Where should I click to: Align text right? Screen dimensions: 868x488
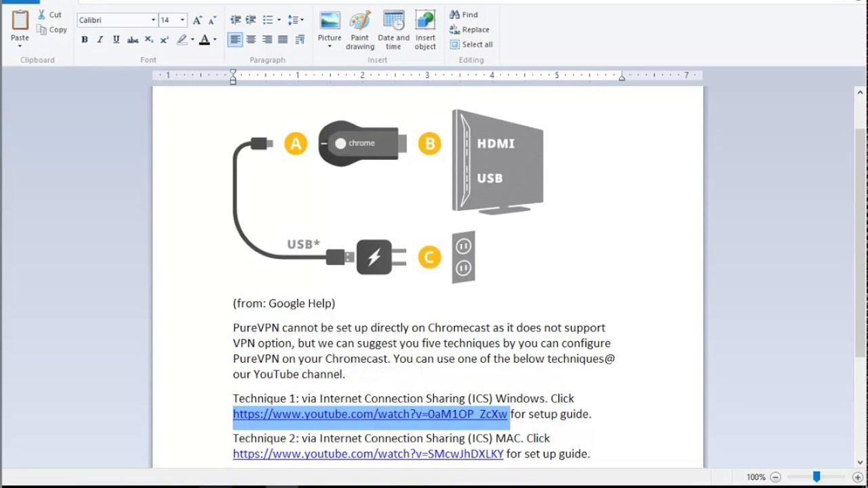click(267, 40)
